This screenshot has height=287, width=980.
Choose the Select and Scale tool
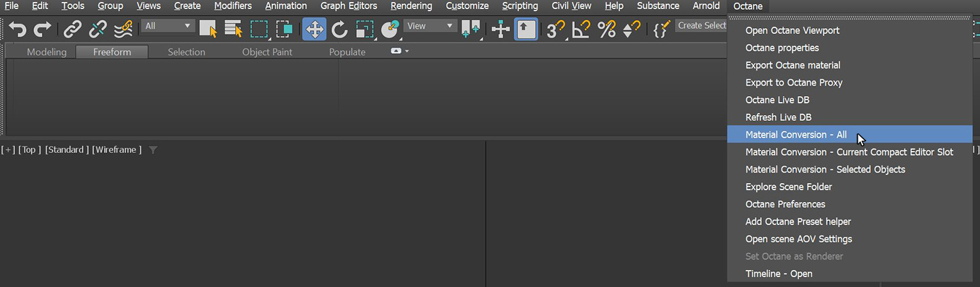(365, 29)
